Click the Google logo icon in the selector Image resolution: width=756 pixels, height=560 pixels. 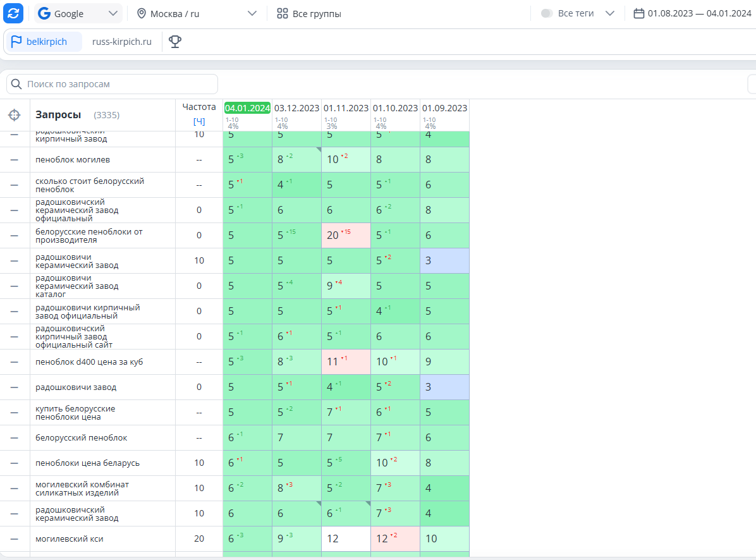point(44,13)
